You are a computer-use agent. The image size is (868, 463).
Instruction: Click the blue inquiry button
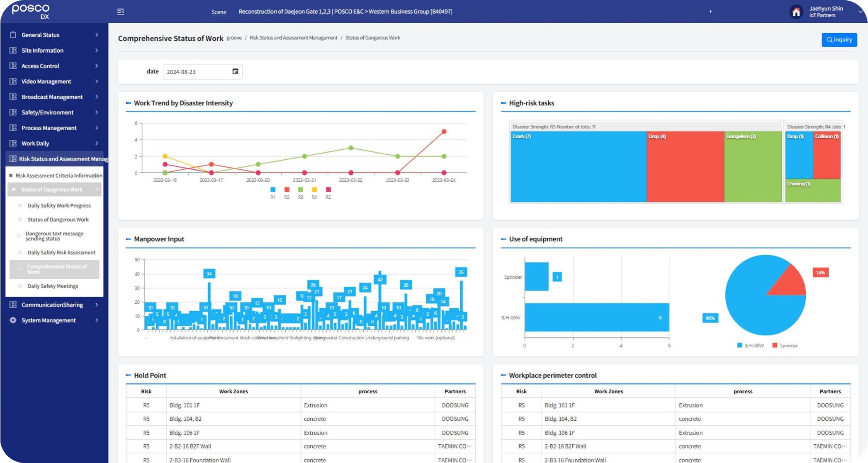[839, 40]
